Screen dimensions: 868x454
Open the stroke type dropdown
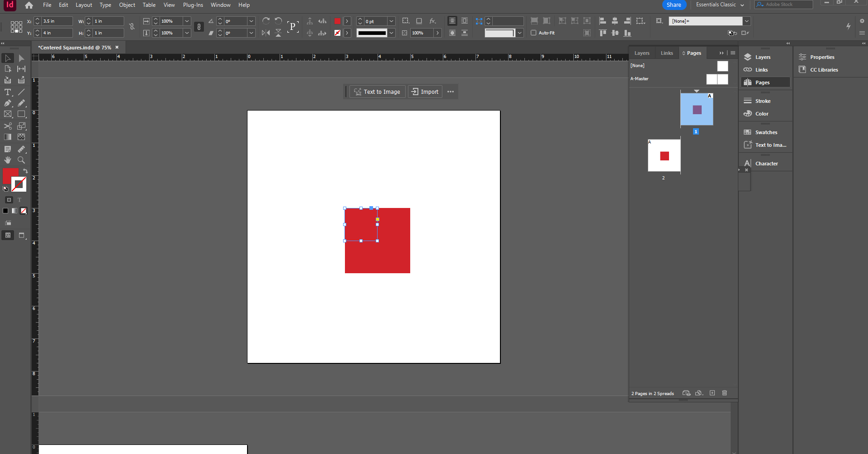(x=392, y=33)
